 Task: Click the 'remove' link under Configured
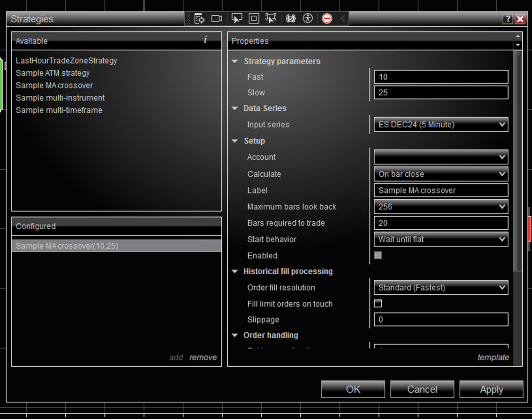[x=203, y=358]
